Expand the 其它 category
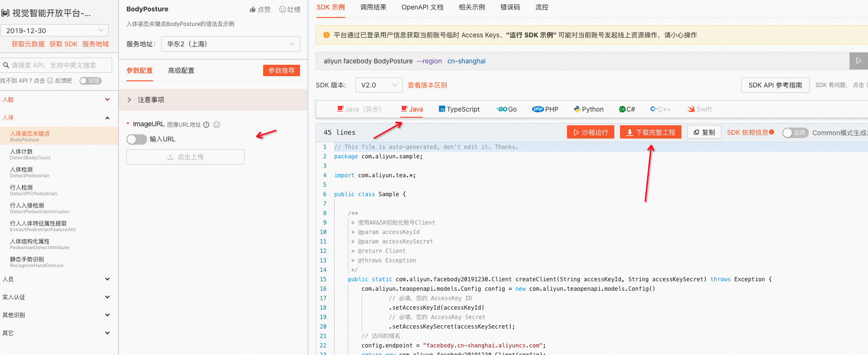Viewport: 868px width, 355px height. pos(59,333)
